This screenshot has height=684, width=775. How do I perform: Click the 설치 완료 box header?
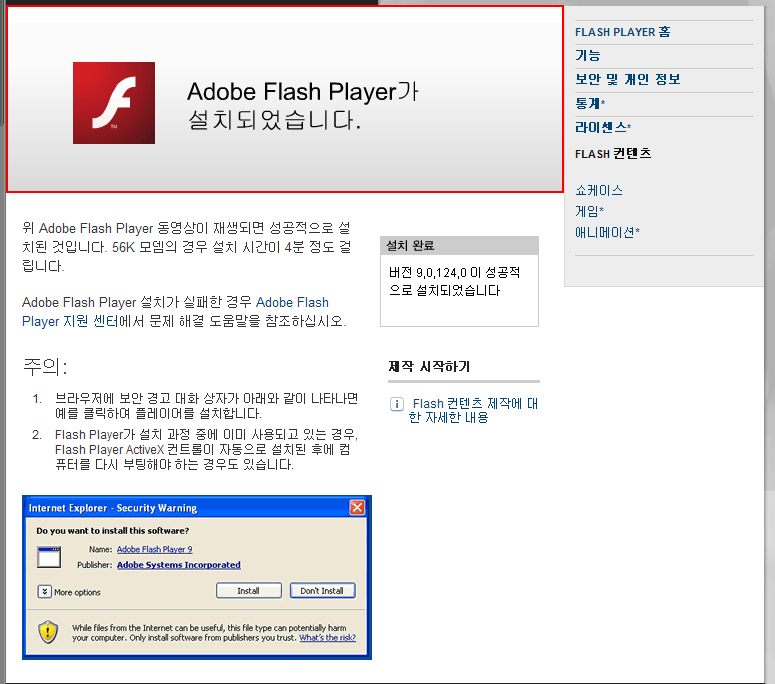[459, 246]
